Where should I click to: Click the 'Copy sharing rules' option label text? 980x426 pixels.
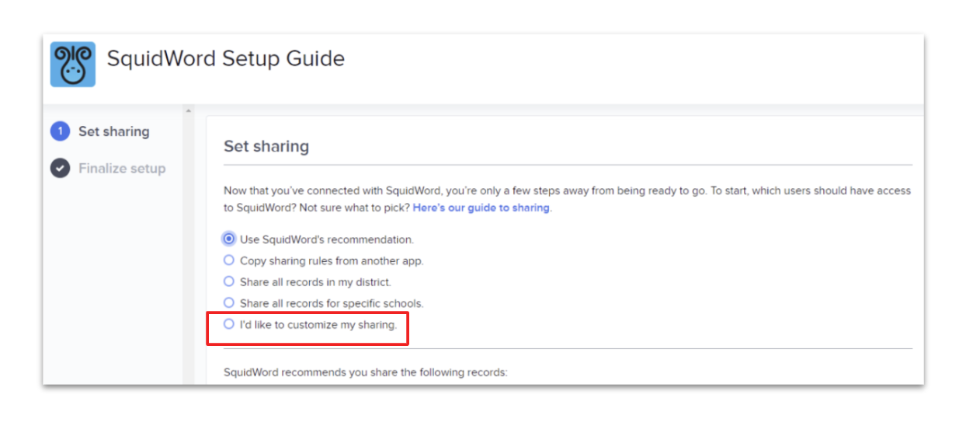pyautogui.click(x=332, y=261)
